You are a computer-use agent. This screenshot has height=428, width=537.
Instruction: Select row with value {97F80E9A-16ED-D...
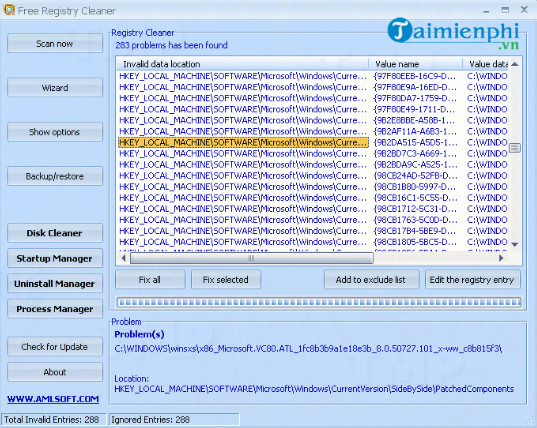click(x=312, y=87)
